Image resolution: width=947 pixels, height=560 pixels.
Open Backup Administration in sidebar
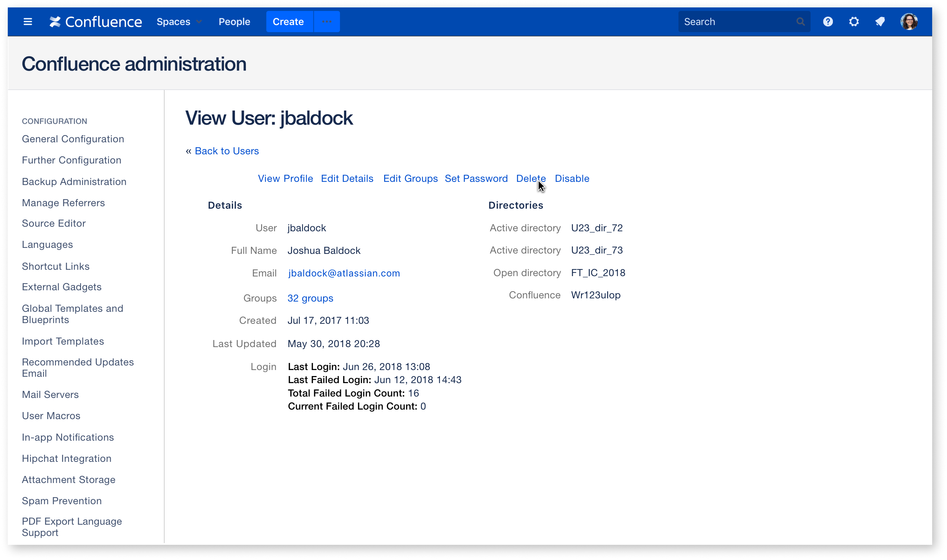coord(74,181)
